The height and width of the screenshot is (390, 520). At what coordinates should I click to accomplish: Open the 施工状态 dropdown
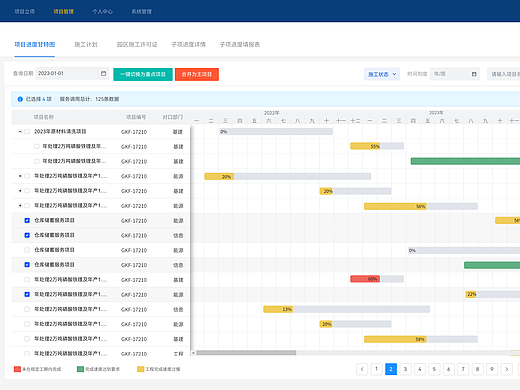pos(382,74)
